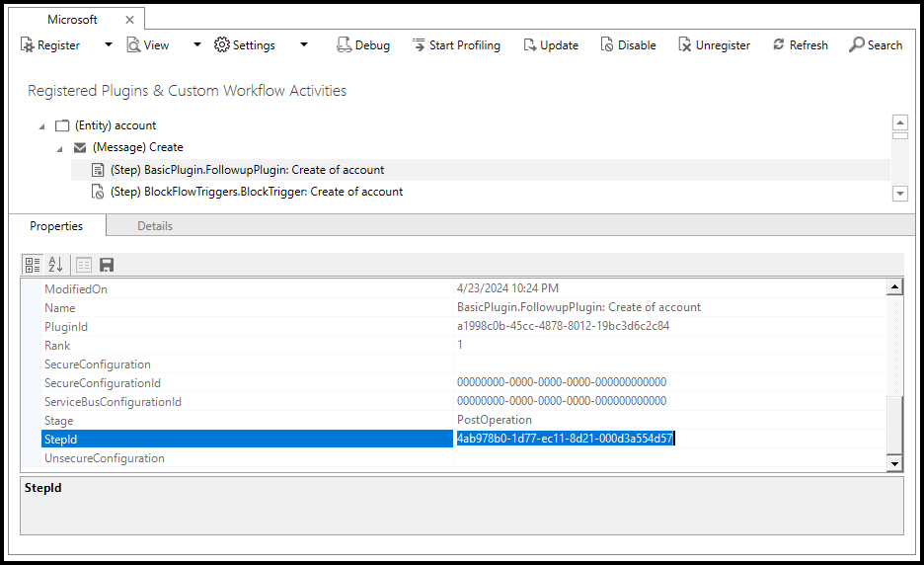
Task: Open the Register dropdown arrow
Action: point(107,44)
